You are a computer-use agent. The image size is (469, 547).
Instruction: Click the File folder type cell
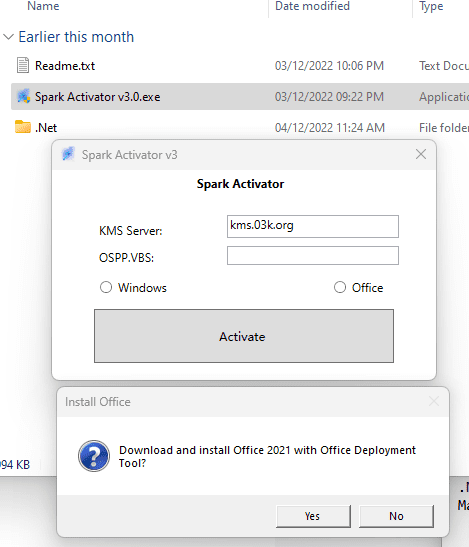tap(444, 128)
